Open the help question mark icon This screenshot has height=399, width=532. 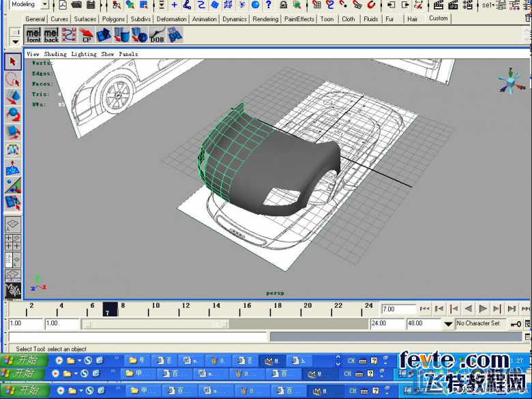pos(269,4)
